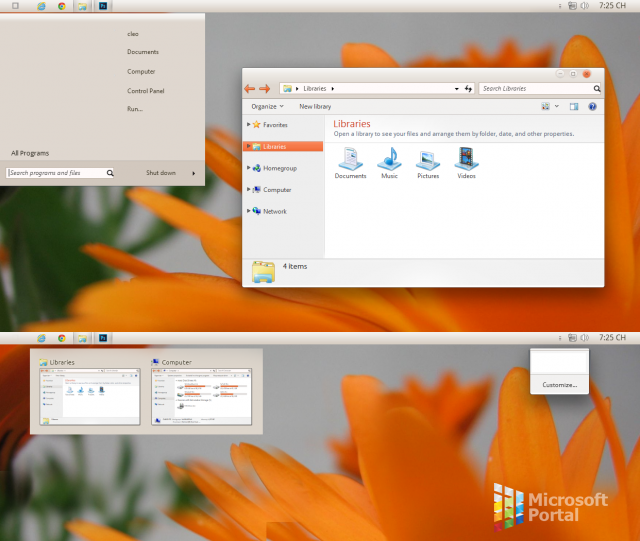Click Chrome icon in taskbar above the thumbnail previews
This screenshot has width=640, height=541.
[62, 338]
